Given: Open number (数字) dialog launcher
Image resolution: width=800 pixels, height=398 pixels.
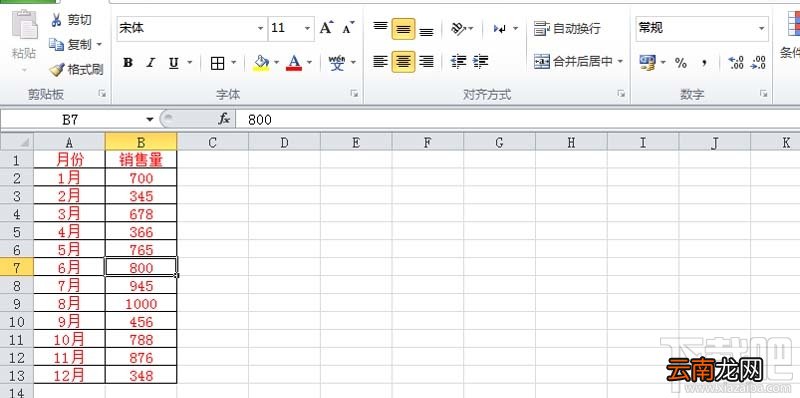Looking at the screenshot, I should point(764,94).
